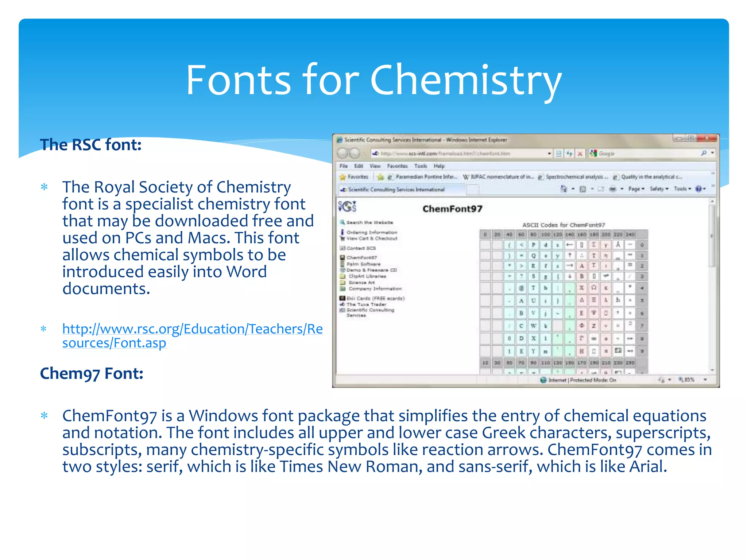
Task: Click the Demo & Freeware CD link
Action: [372, 270]
